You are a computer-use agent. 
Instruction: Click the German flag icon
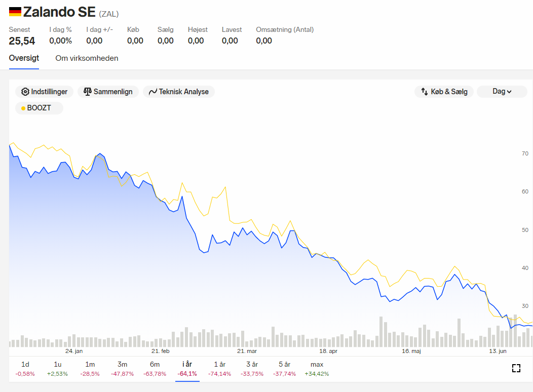coord(15,12)
